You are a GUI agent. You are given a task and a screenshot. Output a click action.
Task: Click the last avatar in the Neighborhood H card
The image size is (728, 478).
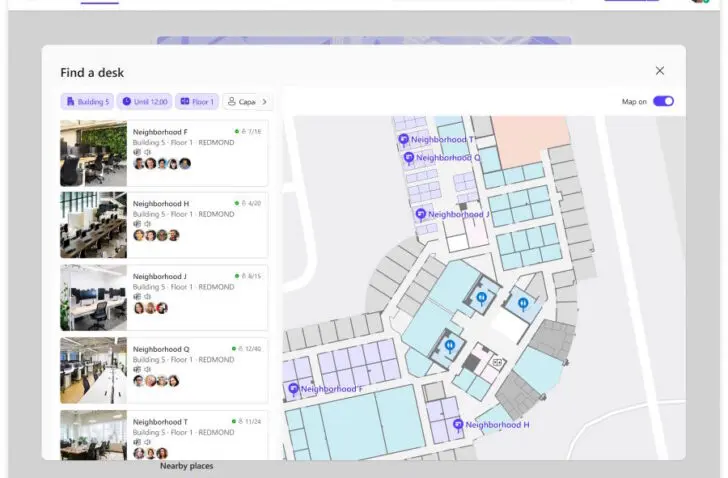[x=174, y=235]
